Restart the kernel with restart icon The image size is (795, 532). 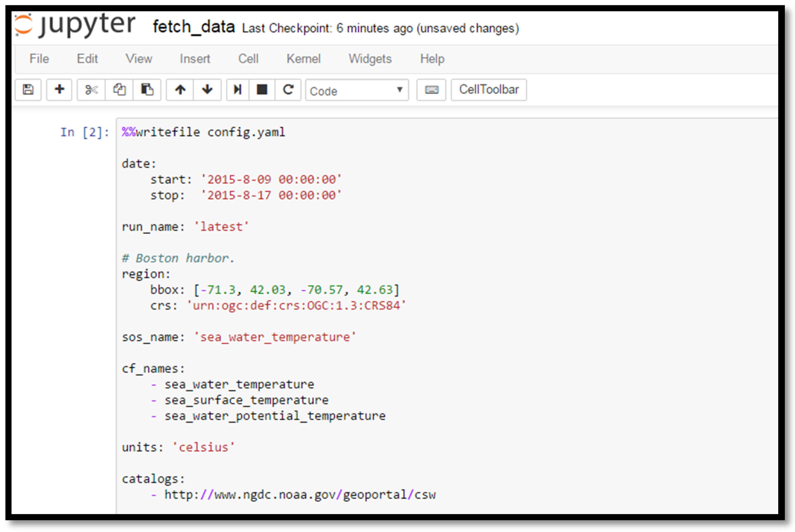[288, 90]
